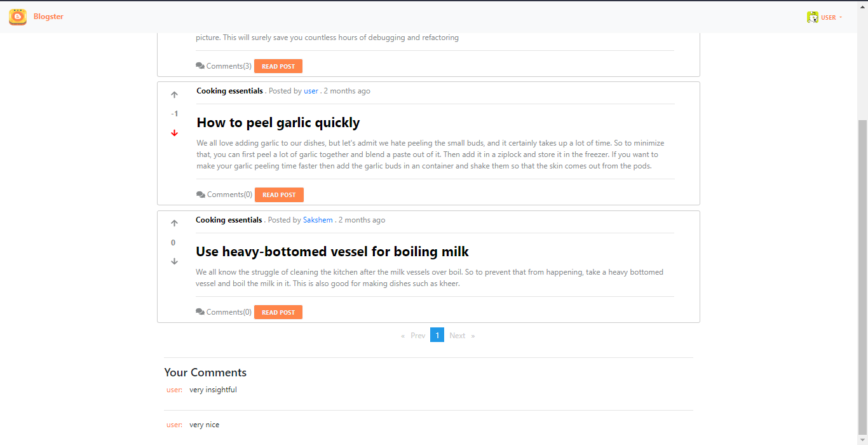Image resolution: width=868 pixels, height=445 pixels.
Task: Select page 1 in the pagination bar
Action: (437, 334)
